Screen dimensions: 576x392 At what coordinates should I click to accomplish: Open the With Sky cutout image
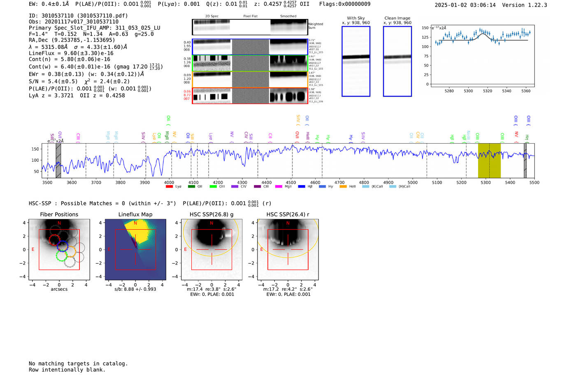356,61
